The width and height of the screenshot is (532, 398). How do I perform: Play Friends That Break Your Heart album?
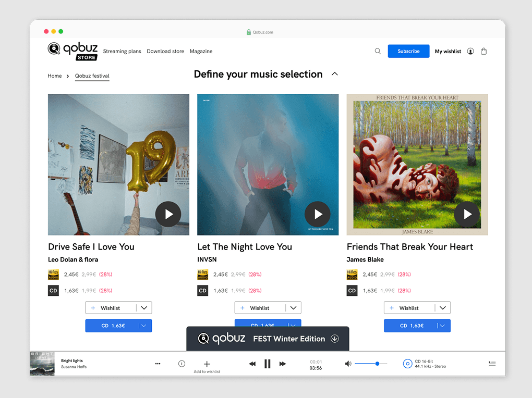click(467, 214)
